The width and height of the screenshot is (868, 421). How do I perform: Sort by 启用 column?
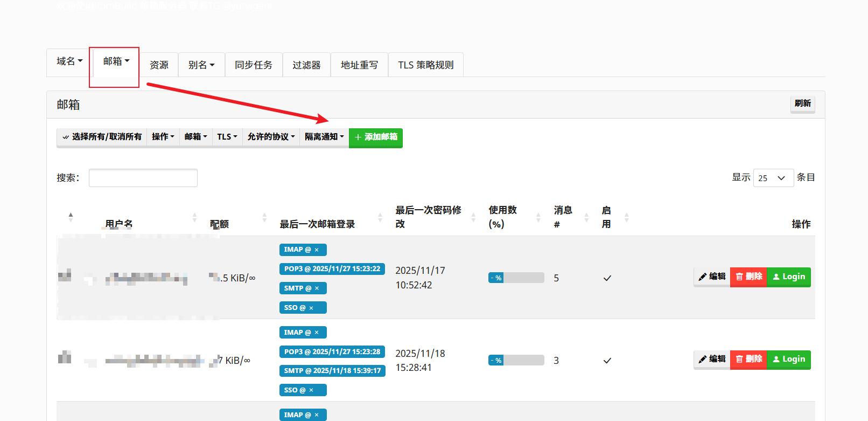[606, 217]
